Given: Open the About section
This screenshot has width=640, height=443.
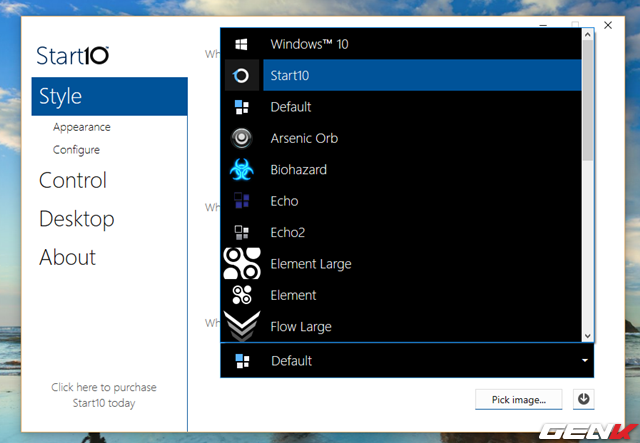Looking at the screenshot, I should click(68, 257).
